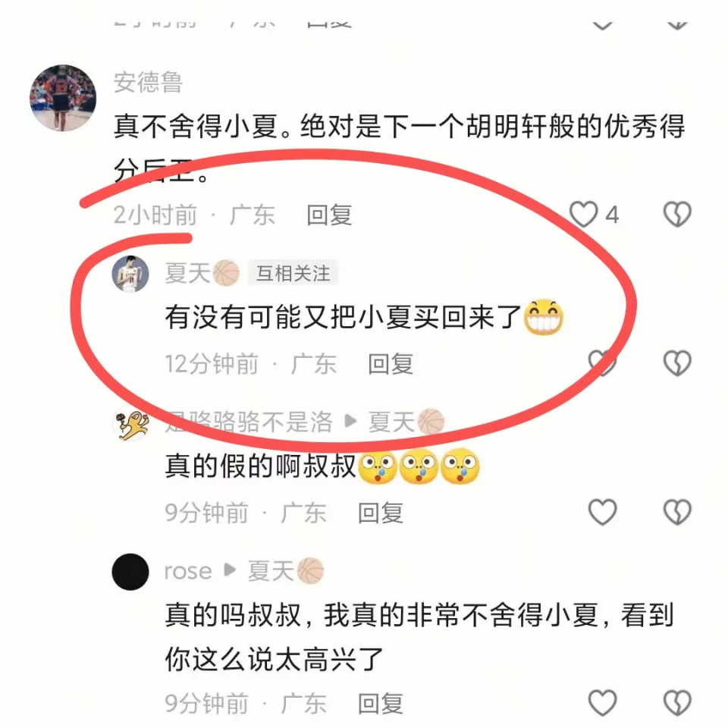Like 夏天's comment under red circle
Viewport: 728px width, 728px height.
pos(602,362)
